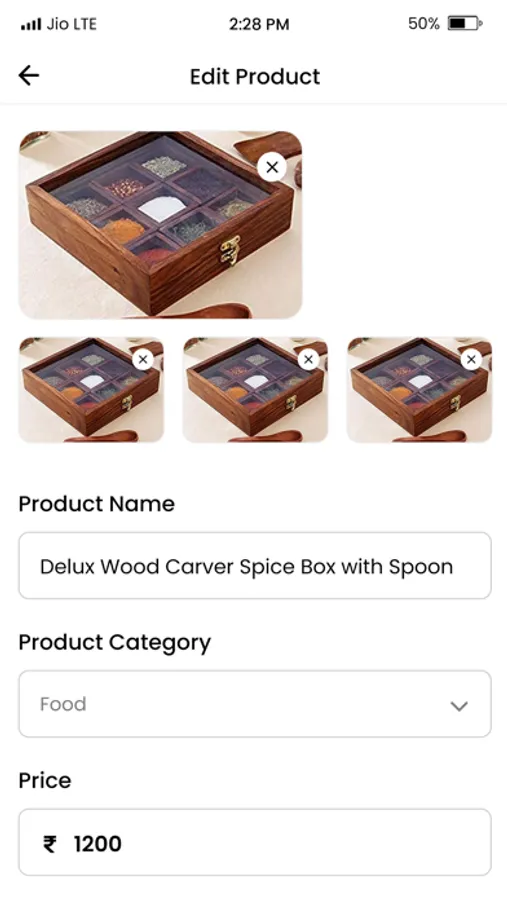
Task: Select the middle small spice box thumbnail
Action: [x=256, y=390]
